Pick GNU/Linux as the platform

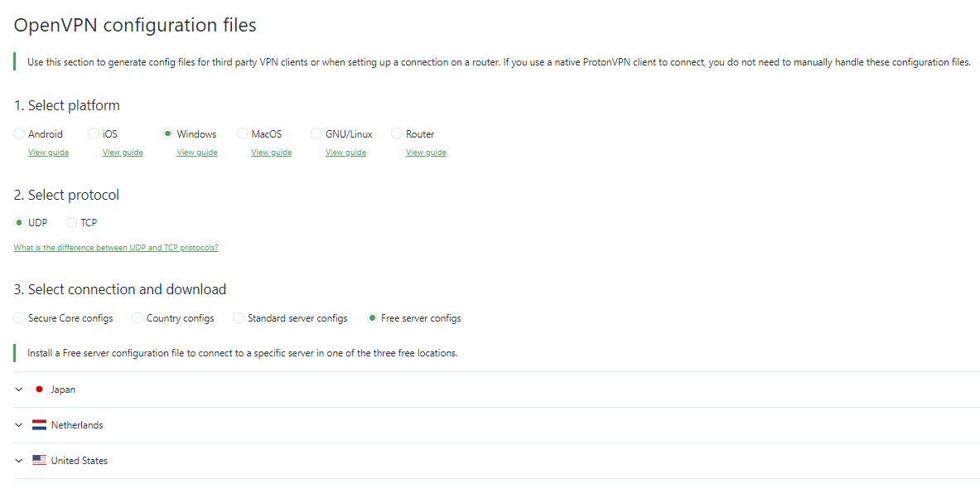tap(316, 134)
